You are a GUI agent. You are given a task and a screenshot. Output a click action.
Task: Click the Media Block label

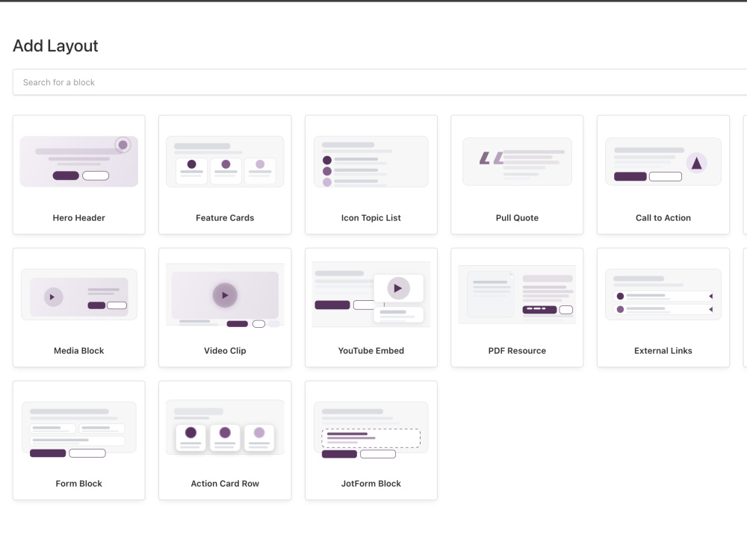click(x=79, y=350)
